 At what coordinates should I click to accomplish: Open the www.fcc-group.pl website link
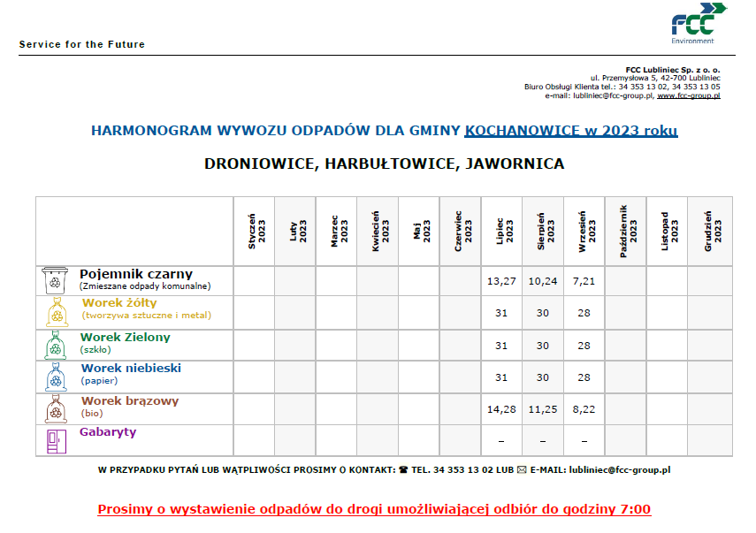[x=688, y=95]
